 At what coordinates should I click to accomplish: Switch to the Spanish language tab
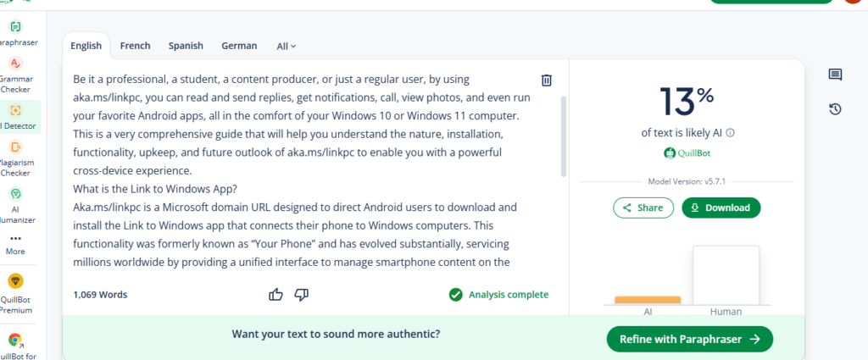tap(186, 46)
